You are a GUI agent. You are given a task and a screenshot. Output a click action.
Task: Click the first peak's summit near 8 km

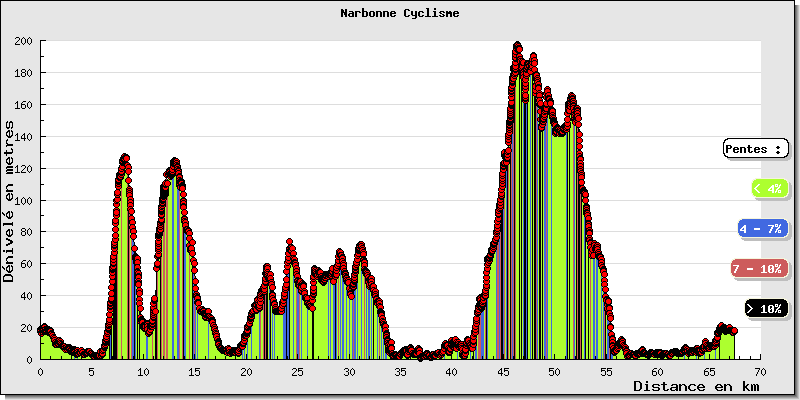click(x=125, y=157)
